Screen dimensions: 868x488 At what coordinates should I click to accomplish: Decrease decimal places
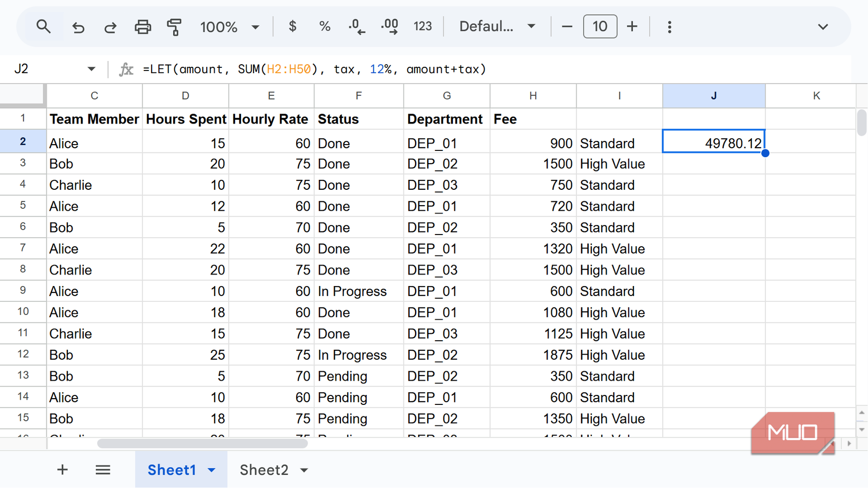tap(357, 26)
